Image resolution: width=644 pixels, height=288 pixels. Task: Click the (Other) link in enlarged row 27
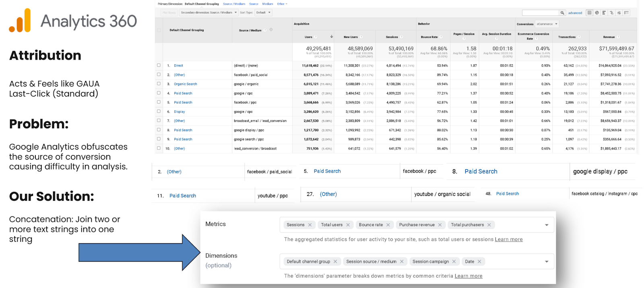[328, 194]
